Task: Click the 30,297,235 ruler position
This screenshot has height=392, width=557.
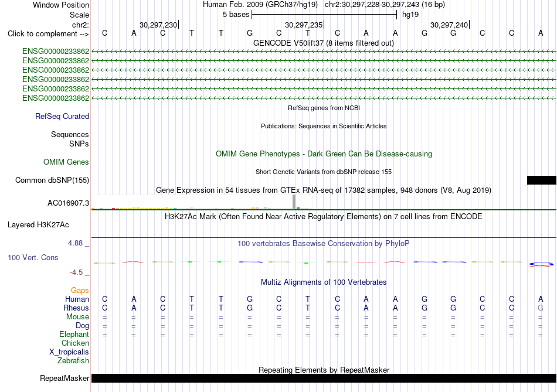Action: click(304, 25)
